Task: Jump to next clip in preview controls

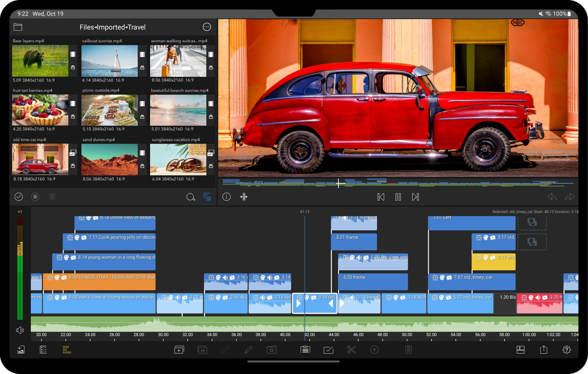Action: 416,197
